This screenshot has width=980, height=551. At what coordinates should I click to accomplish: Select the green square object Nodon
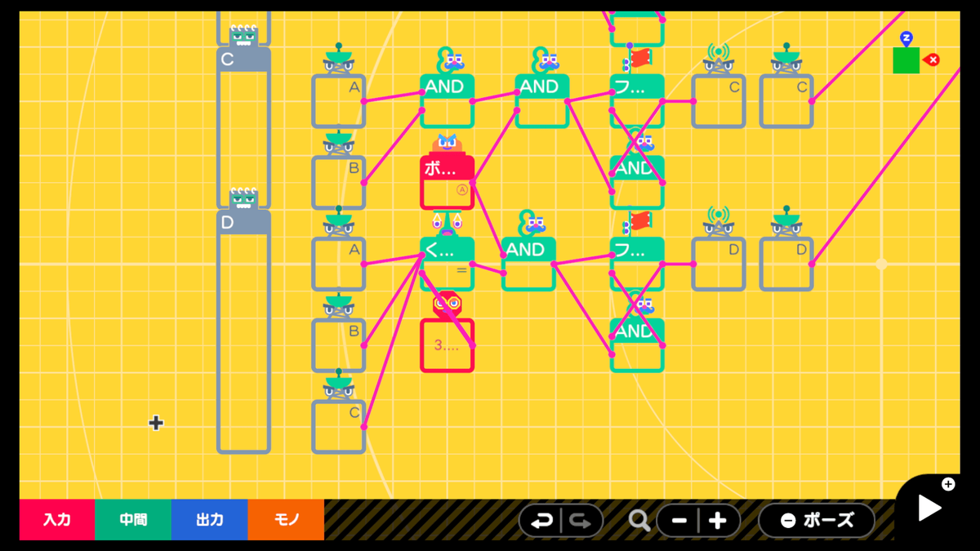906,60
